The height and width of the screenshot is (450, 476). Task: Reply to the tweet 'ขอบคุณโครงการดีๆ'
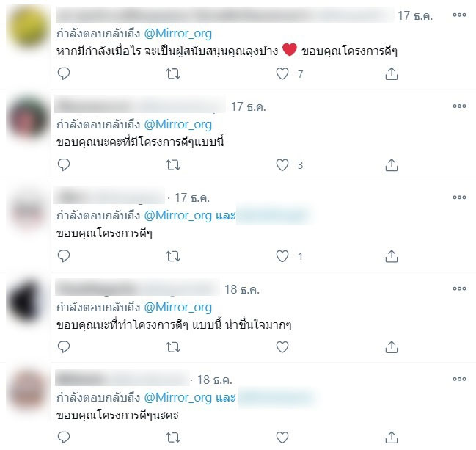tap(64, 256)
